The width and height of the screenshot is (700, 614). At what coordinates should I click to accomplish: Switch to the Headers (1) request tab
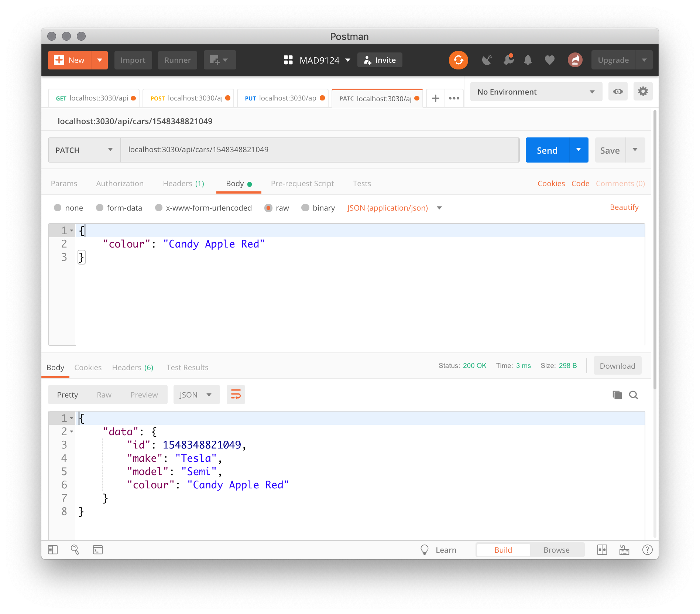coord(183,184)
